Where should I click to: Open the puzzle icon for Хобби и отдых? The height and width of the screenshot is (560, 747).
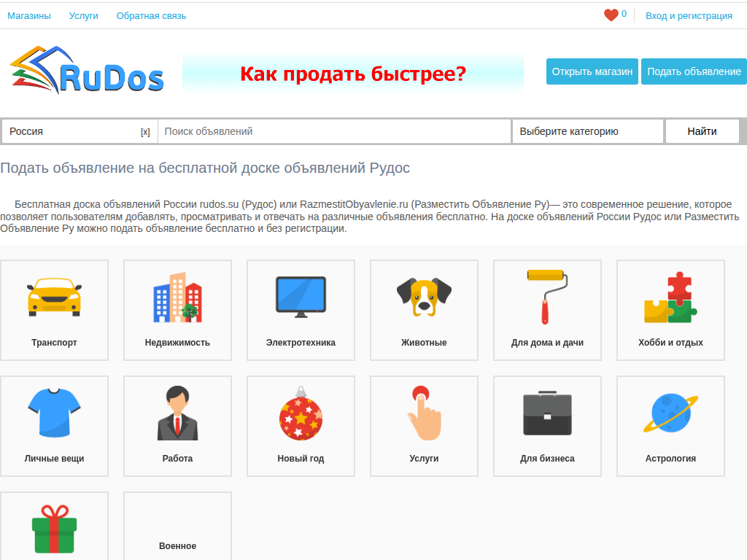[x=670, y=297]
